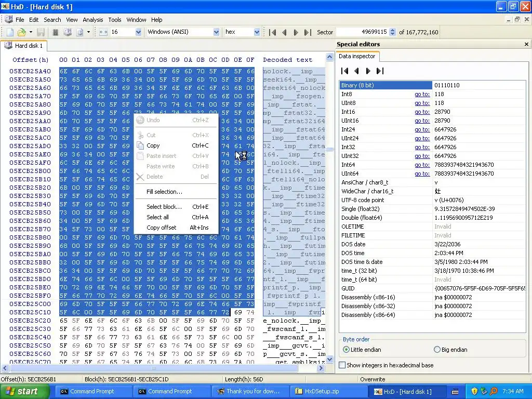Screen dimensions: 532x399
Task: Click go to link for Int32
Action: coord(422,147)
